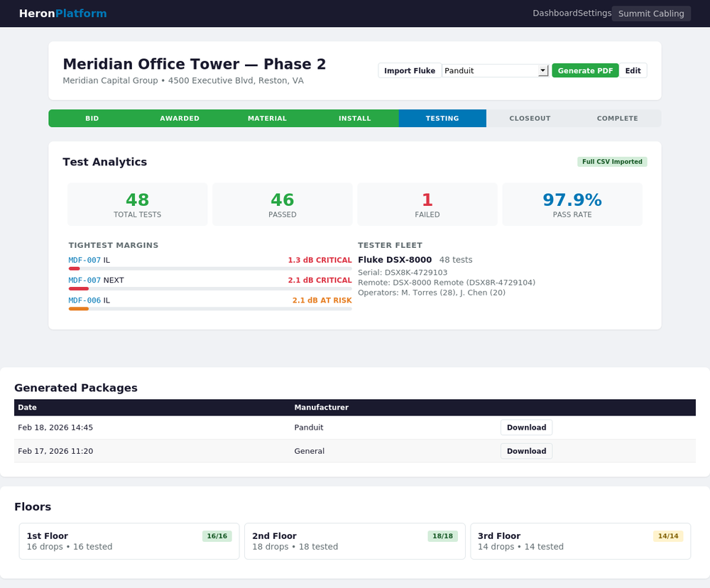Edit the Meridian Office Tower project
This screenshot has width=710, height=588.
[633, 70]
